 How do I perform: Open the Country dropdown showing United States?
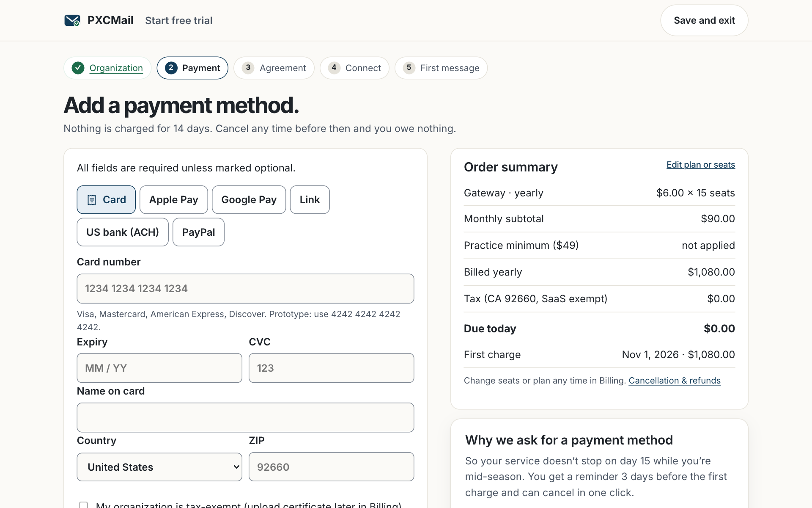point(159,467)
